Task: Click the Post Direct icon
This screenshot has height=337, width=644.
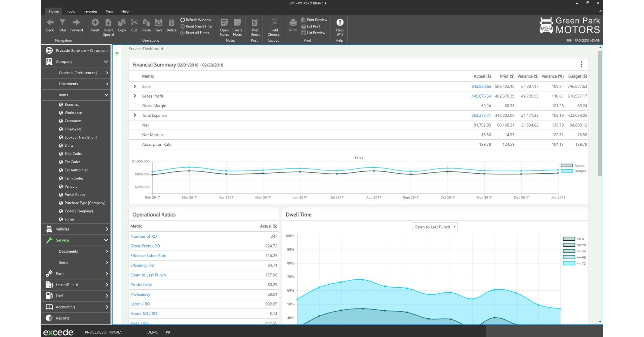Action: pyautogui.click(x=254, y=27)
